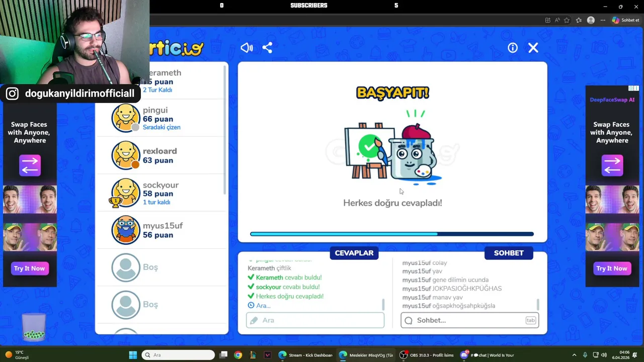Click the Sohbet chat input field
The width and height of the screenshot is (644, 362).
coord(469,320)
